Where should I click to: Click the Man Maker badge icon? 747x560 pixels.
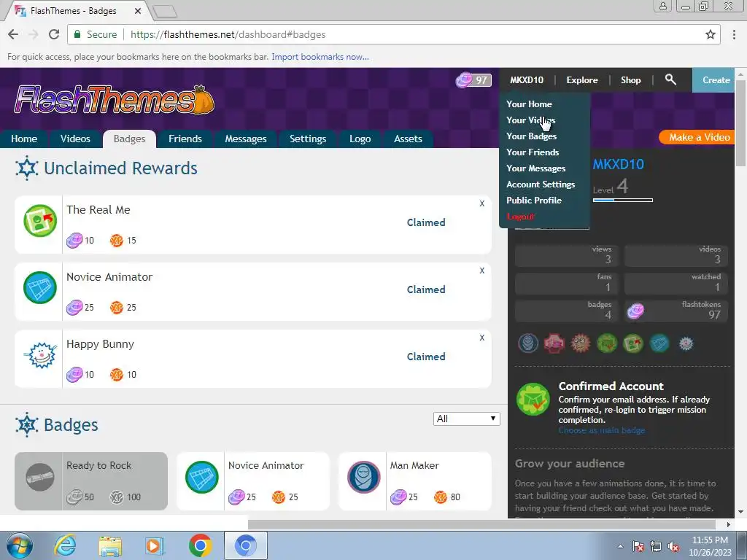click(x=363, y=477)
